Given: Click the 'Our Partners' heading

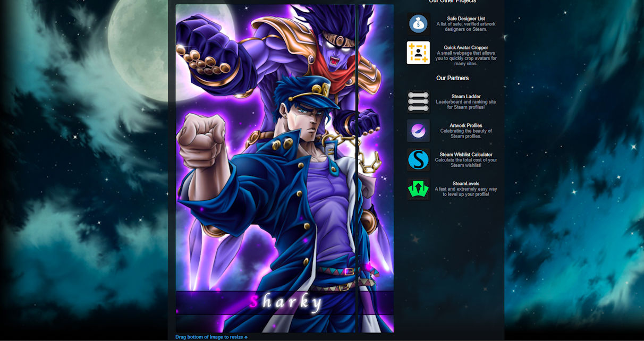Looking at the screenshot, I should pos(453,78).
